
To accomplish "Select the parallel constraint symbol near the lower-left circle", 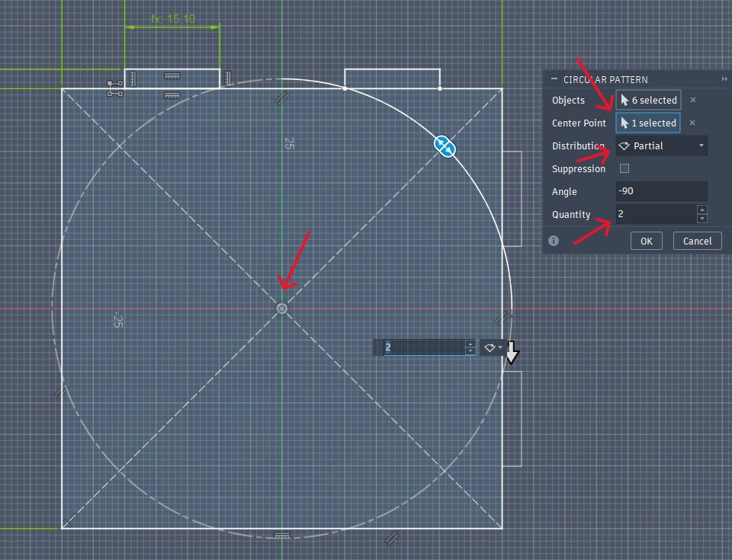I will (62, 392).
